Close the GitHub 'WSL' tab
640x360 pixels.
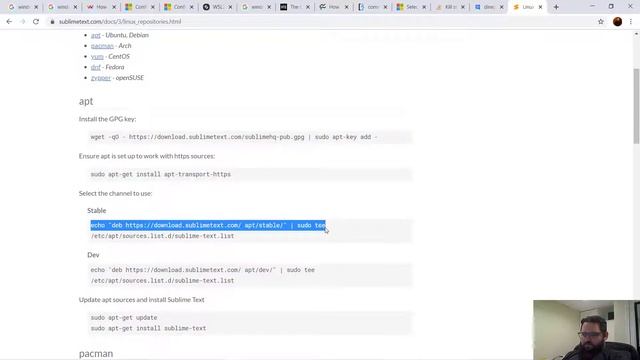[x=230, y=7]
